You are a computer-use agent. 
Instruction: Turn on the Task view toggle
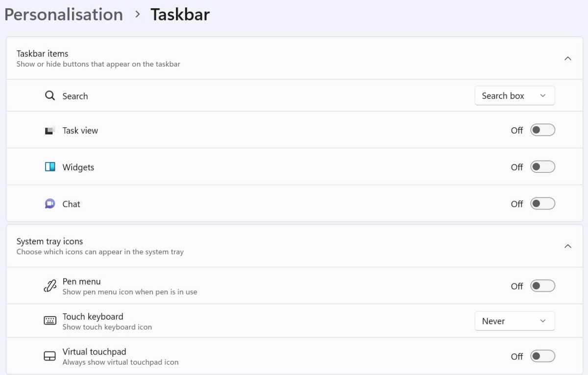coord(542,130)
